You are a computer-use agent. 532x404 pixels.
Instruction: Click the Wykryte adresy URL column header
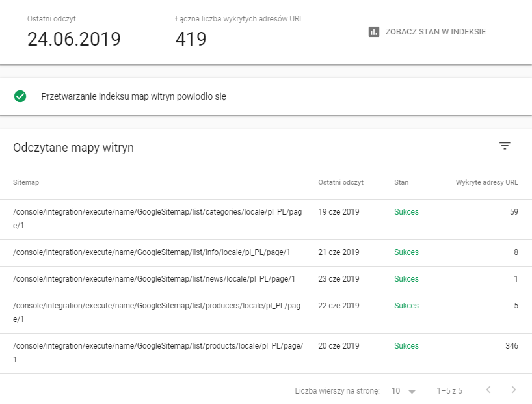tap(486, 182)
